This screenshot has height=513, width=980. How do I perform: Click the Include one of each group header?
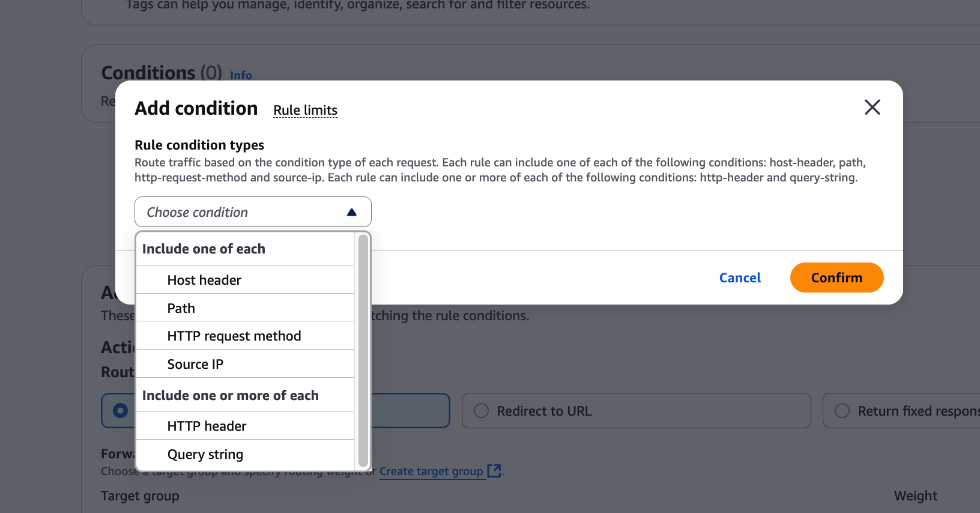204,249
